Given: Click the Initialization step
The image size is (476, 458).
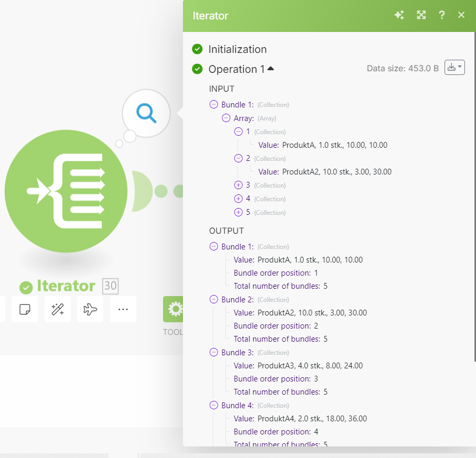Looking at the screenshot, I should point(237,49).
